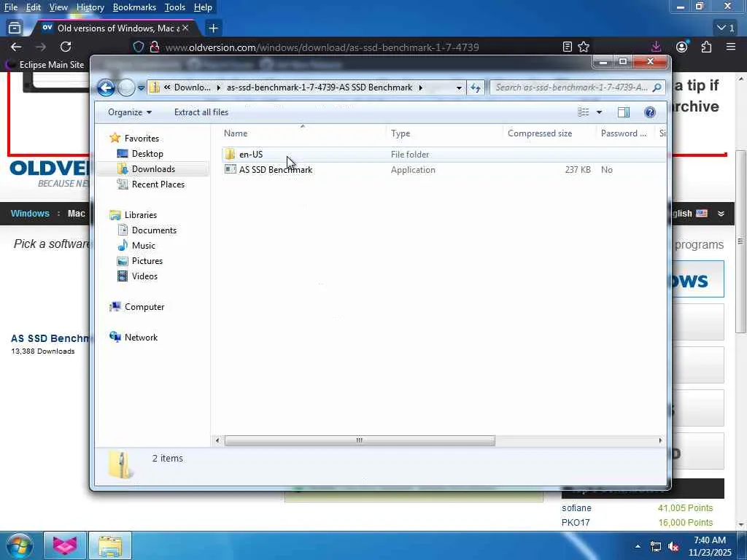Click the Windows link on the webpage

tap(30, 214)
